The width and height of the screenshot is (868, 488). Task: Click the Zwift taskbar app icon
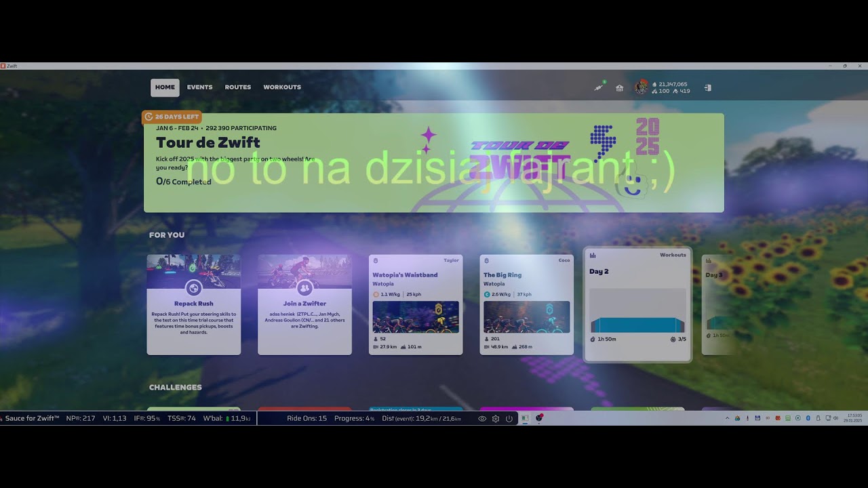pyautogui.click(x=525, y=418)
